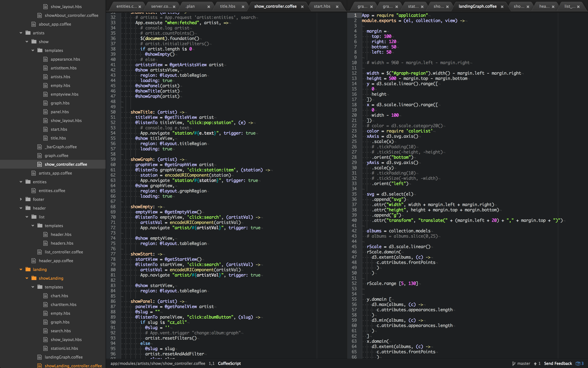The image size is (588, 368).
Task: Open title.hbs in the artists templates tree
Action: point(58,138)
